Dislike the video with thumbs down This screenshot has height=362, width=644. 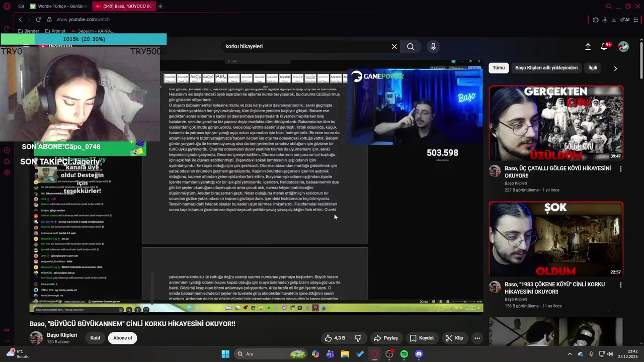(358, 338)
